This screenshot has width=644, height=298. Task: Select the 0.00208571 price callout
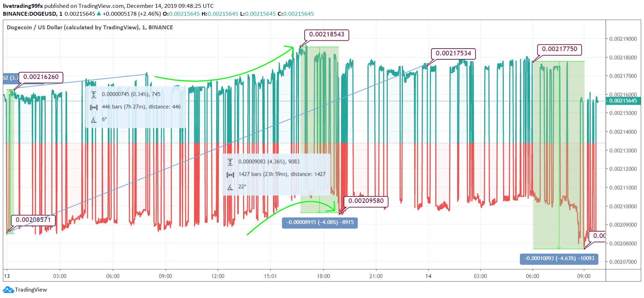33,220
